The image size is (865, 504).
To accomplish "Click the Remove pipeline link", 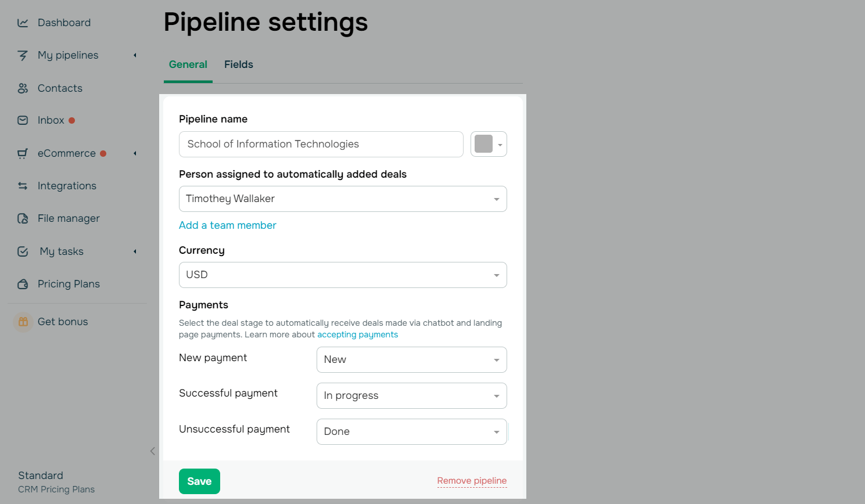I will (x=472, y=481).
